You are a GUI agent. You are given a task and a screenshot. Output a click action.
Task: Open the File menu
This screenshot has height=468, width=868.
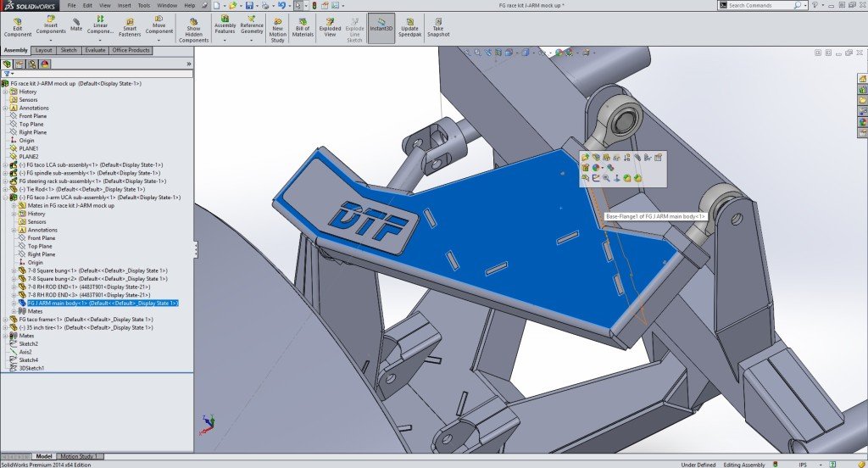[x=72, y=6]
